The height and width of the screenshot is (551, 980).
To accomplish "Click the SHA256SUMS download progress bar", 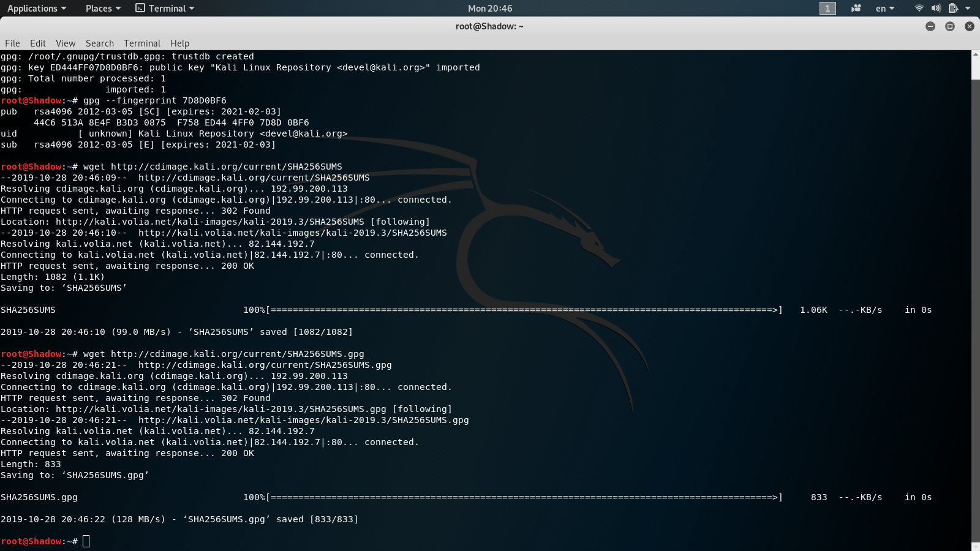I will click(525, 310).
